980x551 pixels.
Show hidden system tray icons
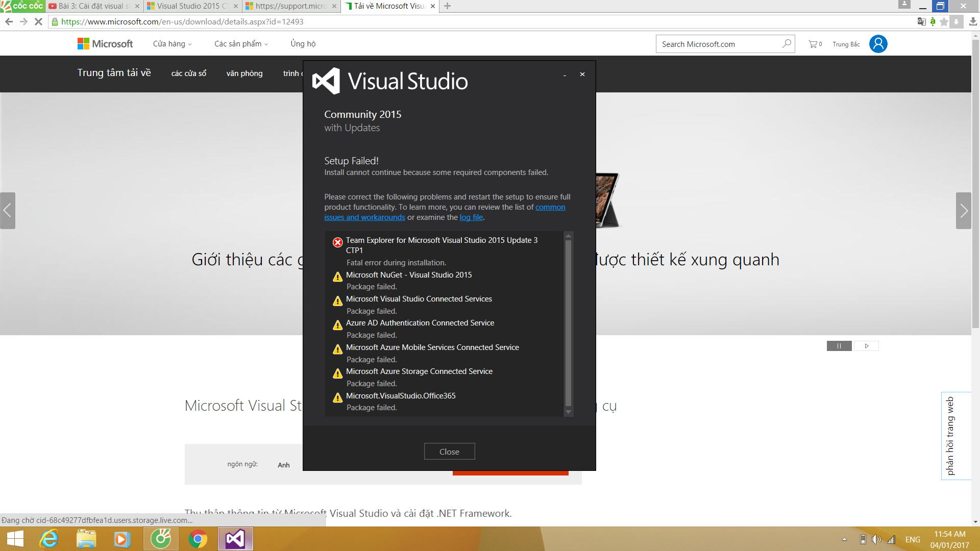tap(844, 539)
